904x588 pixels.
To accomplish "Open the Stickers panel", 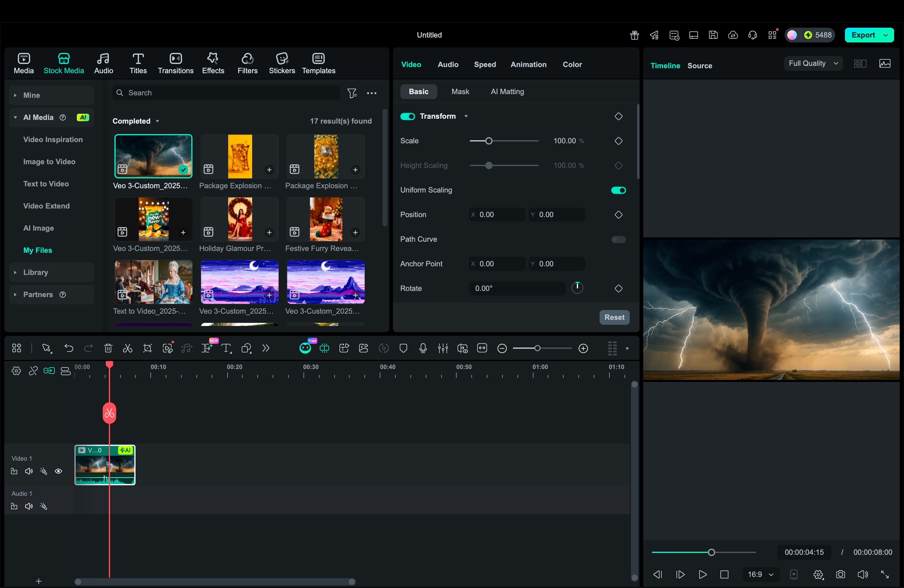I will click(x=282, y=63).
